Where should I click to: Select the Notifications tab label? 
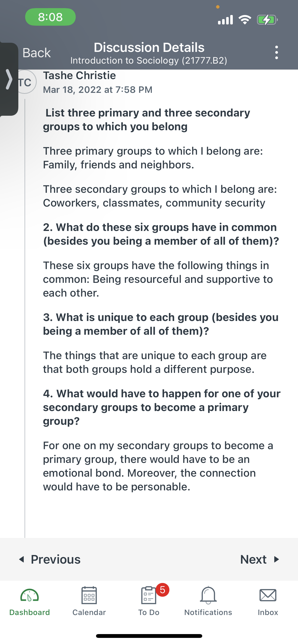click(x=208, y=612)
